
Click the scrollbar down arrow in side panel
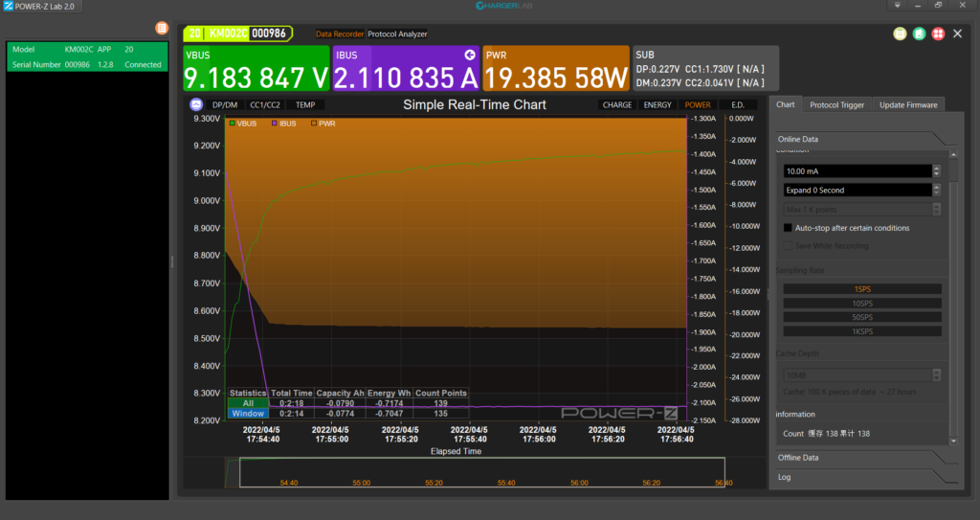pos(953,441)
